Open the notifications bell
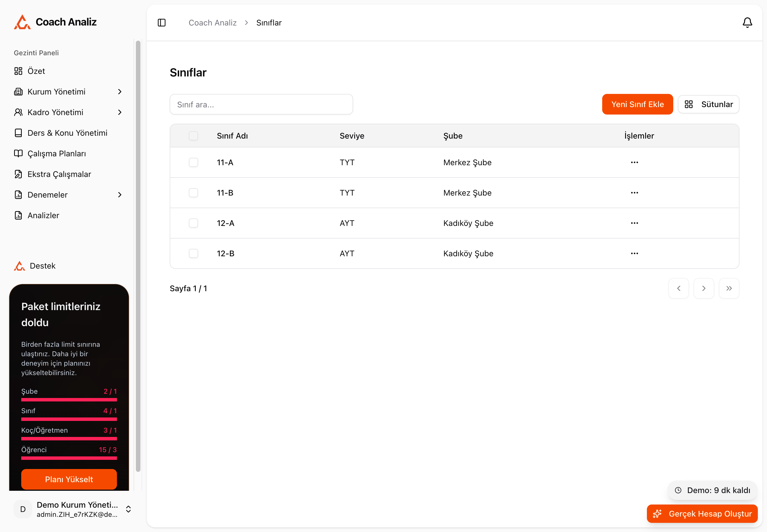The image size is (767, 532). point(747,23)
